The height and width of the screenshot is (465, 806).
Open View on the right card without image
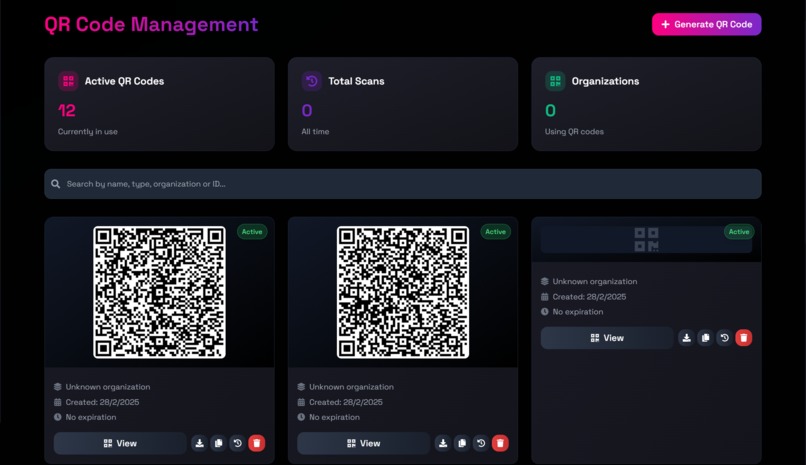(607, 338)
